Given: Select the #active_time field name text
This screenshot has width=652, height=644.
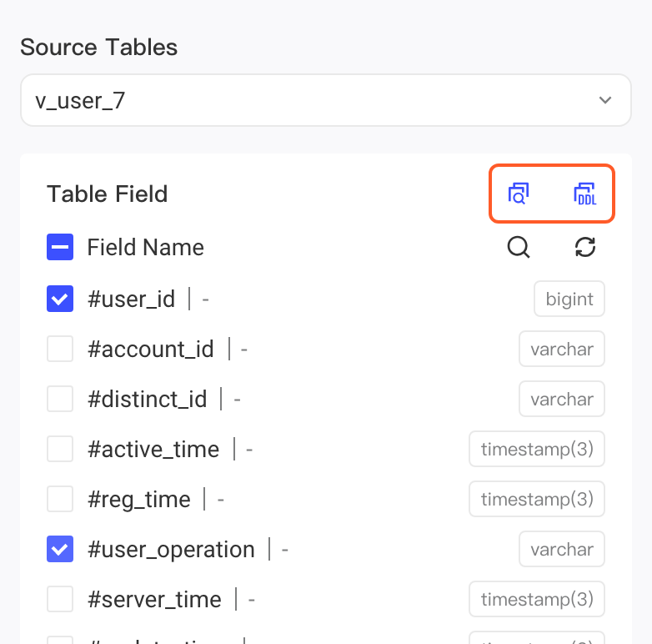Looking at the screenshot, I should point(153,450).
